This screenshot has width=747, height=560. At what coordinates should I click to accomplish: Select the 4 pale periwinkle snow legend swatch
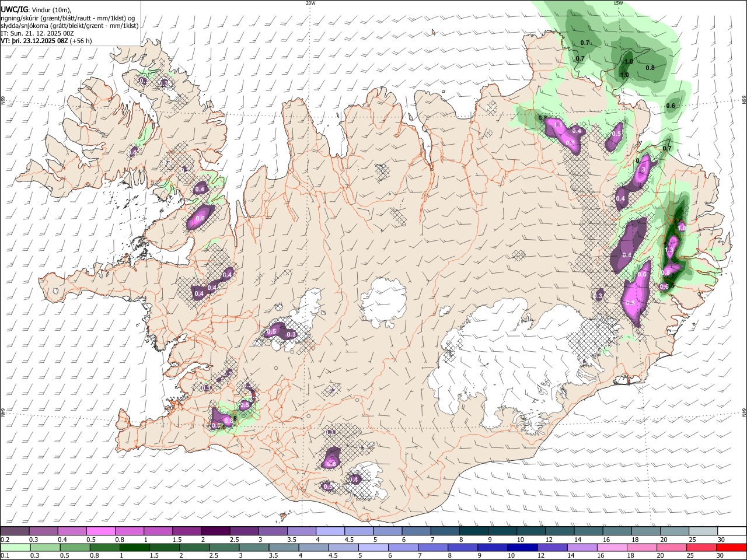coord(330,531)
